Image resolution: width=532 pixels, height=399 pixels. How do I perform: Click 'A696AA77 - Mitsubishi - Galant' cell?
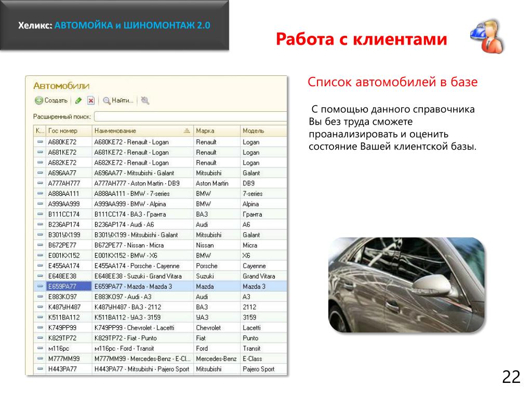point(142,172)
